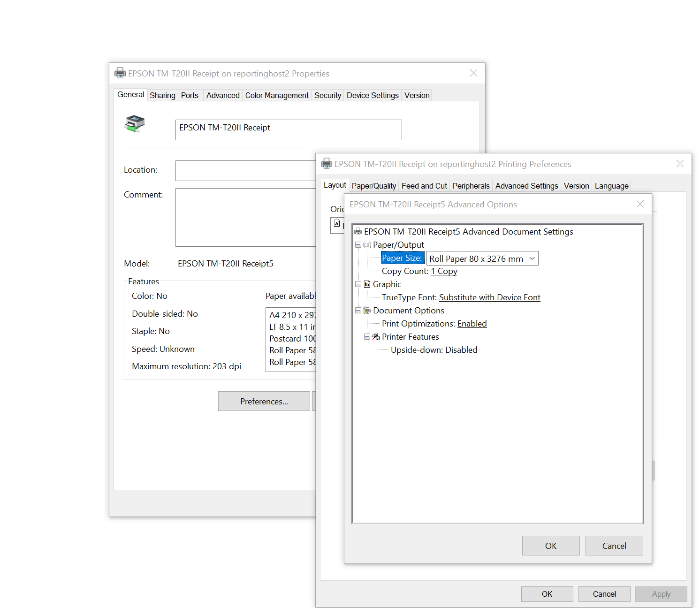Open the Advanced Settings tab
Screen dimensions: 700x608
526,186
